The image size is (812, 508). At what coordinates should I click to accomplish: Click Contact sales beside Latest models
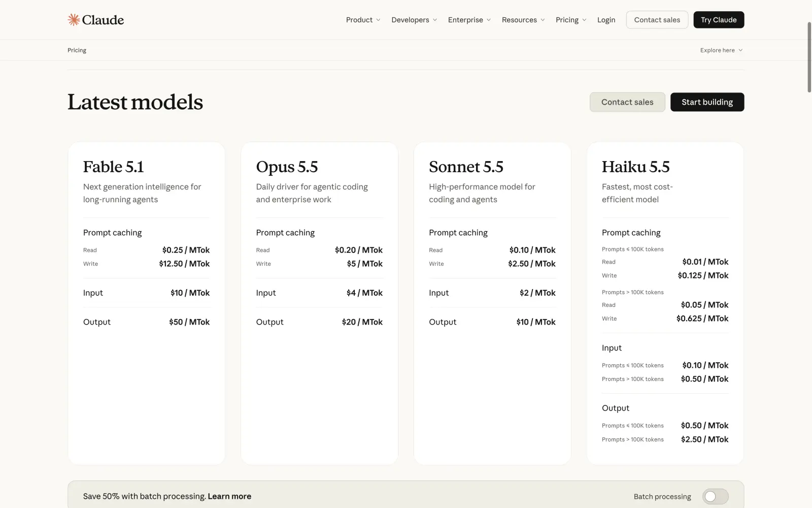click(627, 102)
